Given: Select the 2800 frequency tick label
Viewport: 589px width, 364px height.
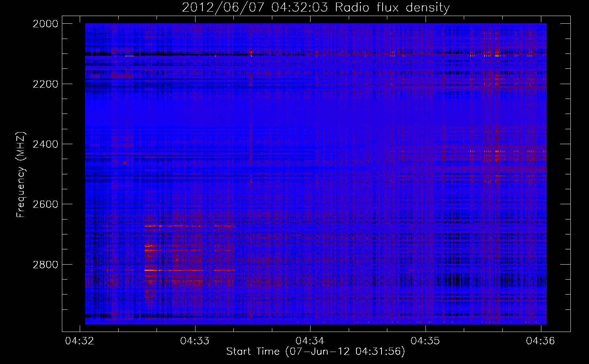Looking at the screenshot, I should 46,264.
